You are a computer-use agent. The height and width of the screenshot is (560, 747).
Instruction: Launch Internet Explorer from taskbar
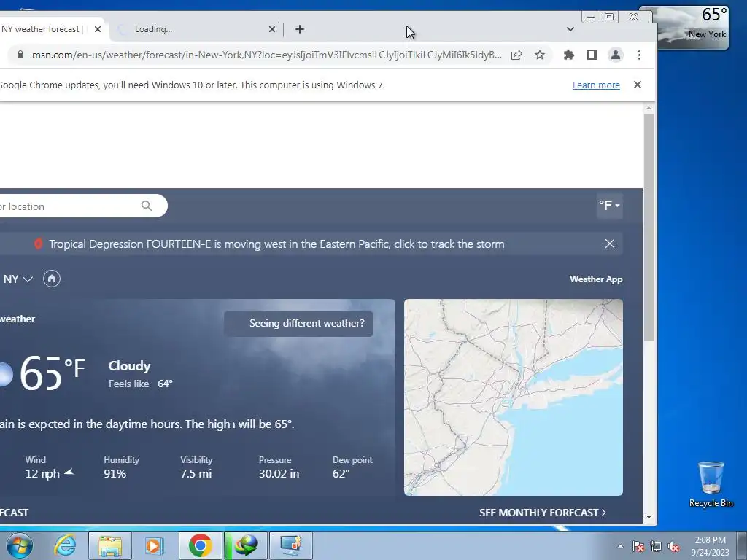(x=65, y=545)
